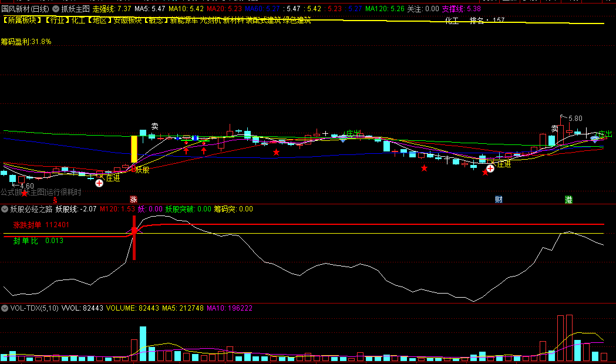This screenshot has height=364, width=616.
Task: Click the right red up-arrow signal of the pair
Action: tap(204, 150)
